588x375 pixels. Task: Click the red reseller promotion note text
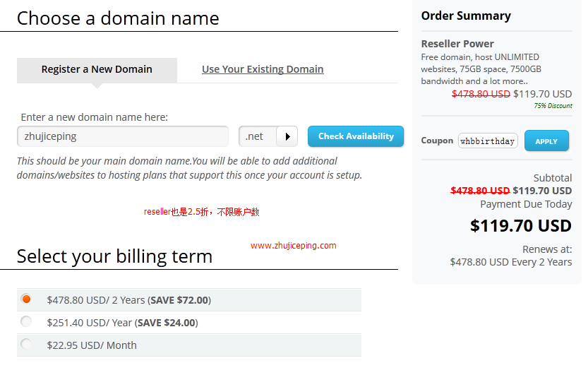(201, 212)
